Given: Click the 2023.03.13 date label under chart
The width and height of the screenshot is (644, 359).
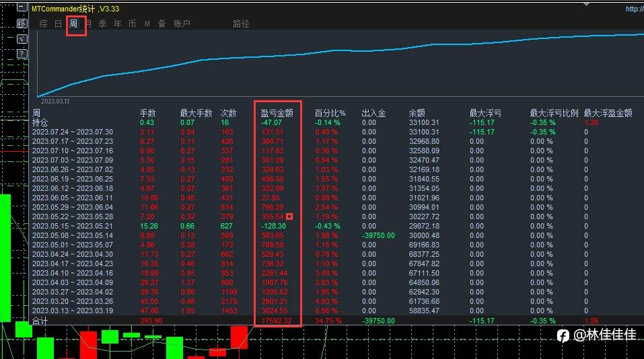Looking at the screenshot, I should pyautogui.click(x=55, y=102).
